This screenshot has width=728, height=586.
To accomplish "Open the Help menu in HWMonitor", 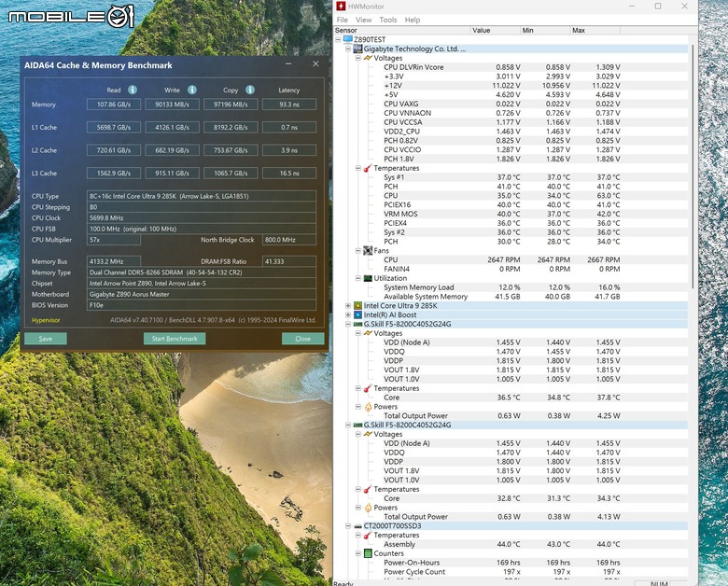I will point(413,20).
